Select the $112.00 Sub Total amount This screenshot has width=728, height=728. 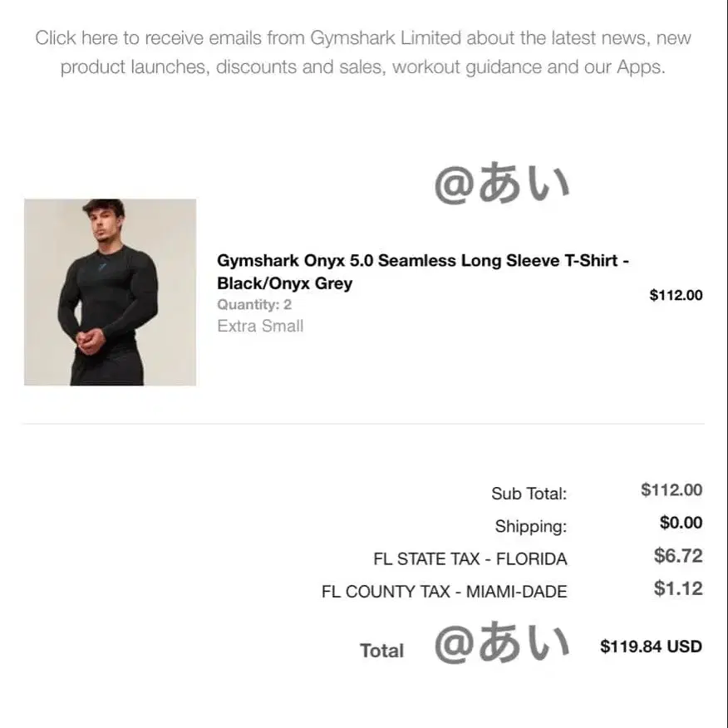point(671,490)
